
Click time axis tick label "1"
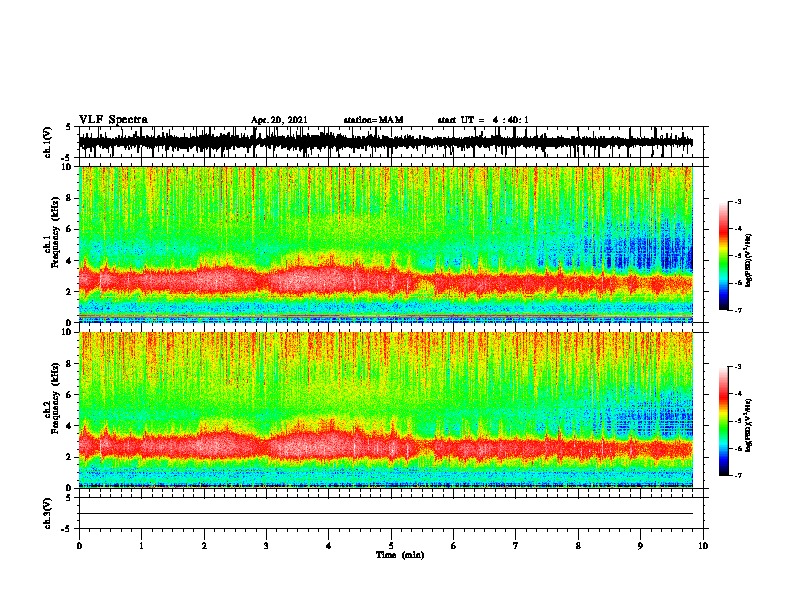point(141,546)
